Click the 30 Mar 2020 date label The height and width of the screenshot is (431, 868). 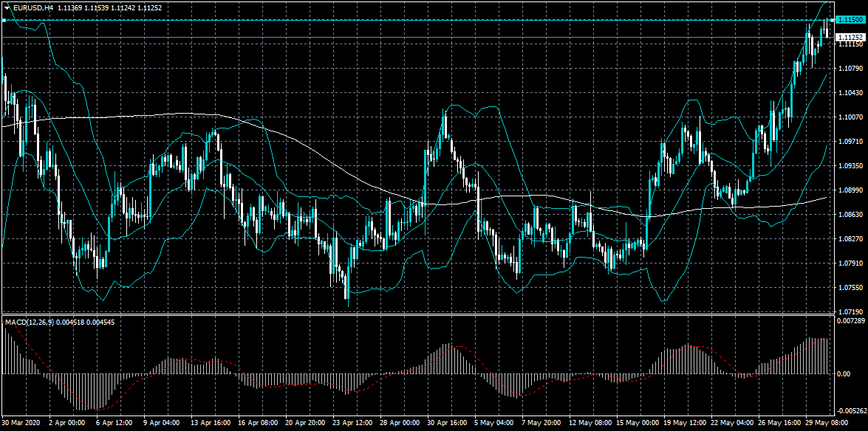click(x=21, y=424)
